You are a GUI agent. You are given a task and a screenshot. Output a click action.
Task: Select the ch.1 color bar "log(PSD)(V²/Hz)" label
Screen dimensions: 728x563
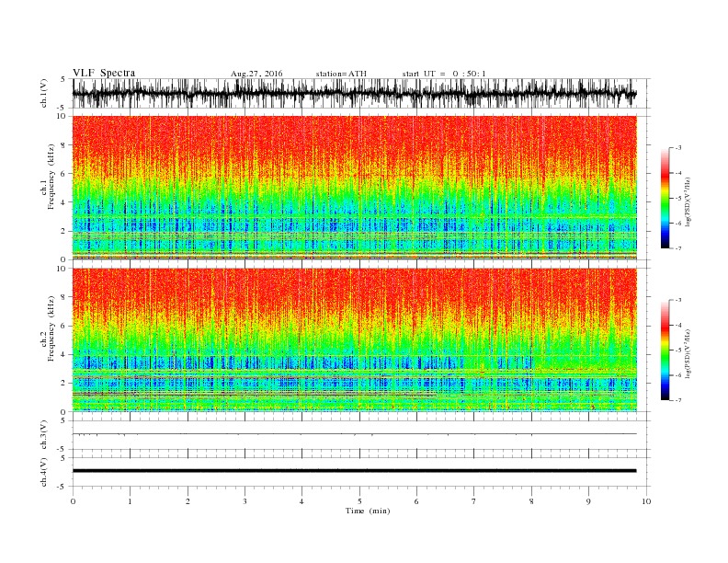(688, 201)
